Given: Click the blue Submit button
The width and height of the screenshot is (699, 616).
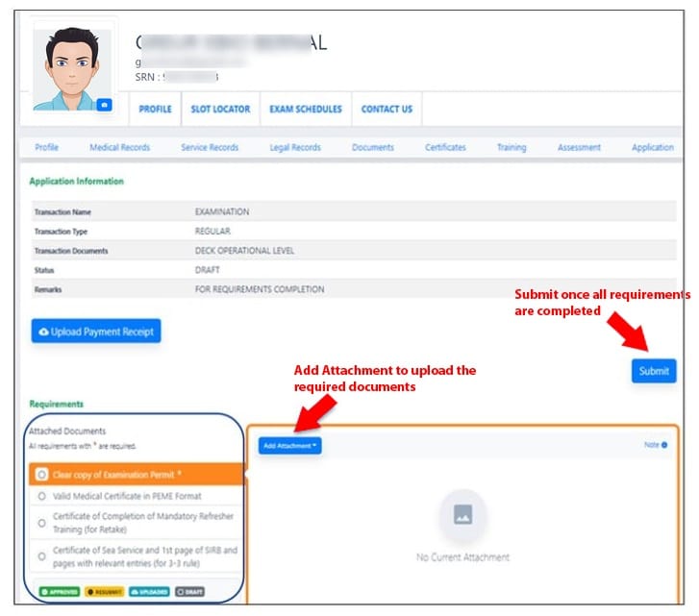Looking at the screenshot, I should pyautogui.click(x=654, y=371).
